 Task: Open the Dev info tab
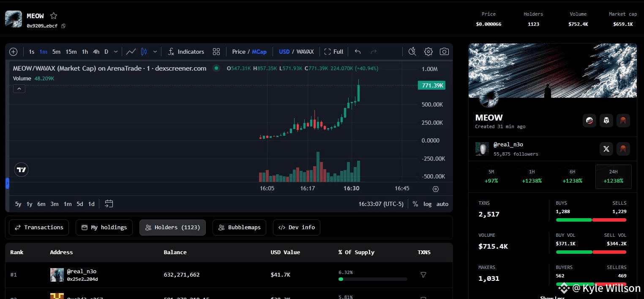pos(297,228)
